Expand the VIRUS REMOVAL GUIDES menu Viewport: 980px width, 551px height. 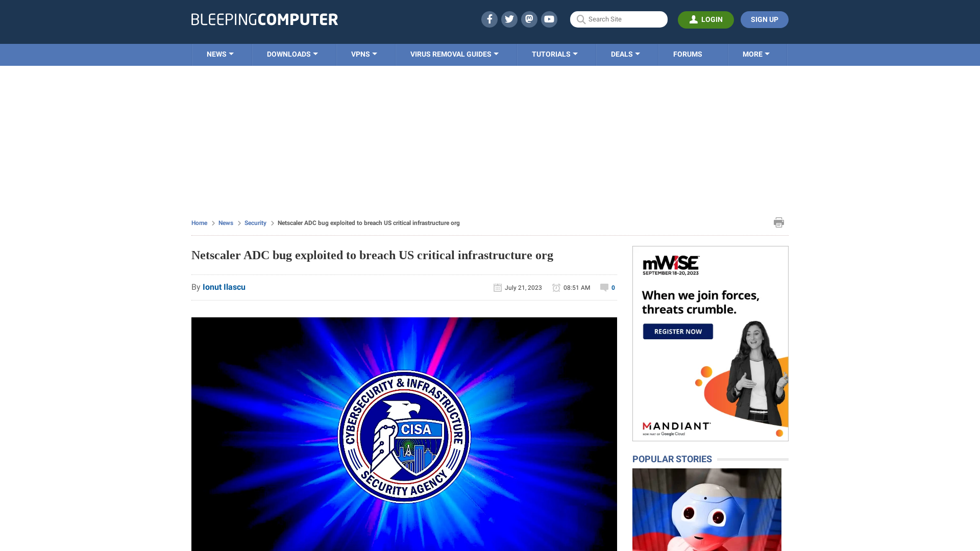[x=454, y=54]
